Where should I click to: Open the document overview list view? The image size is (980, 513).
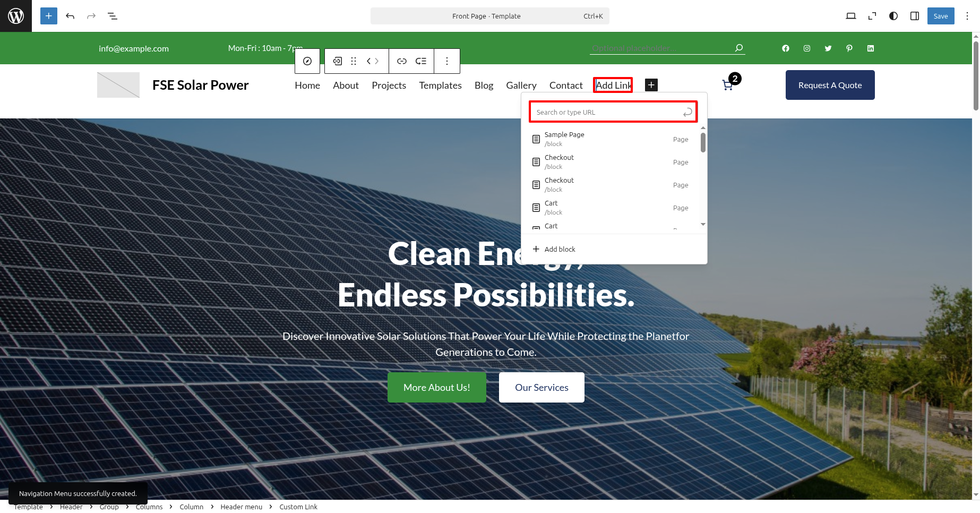click(x=113, y=16)
